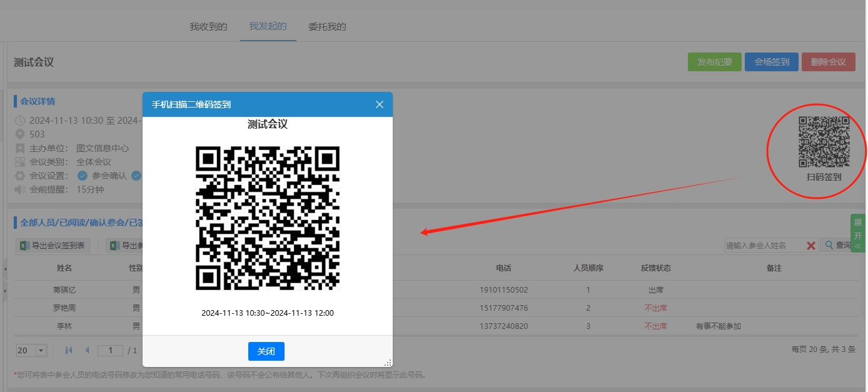Click the 15分钟 reminder value
Image resolution: width=868 pixels, height=392 pixels.
90,189
